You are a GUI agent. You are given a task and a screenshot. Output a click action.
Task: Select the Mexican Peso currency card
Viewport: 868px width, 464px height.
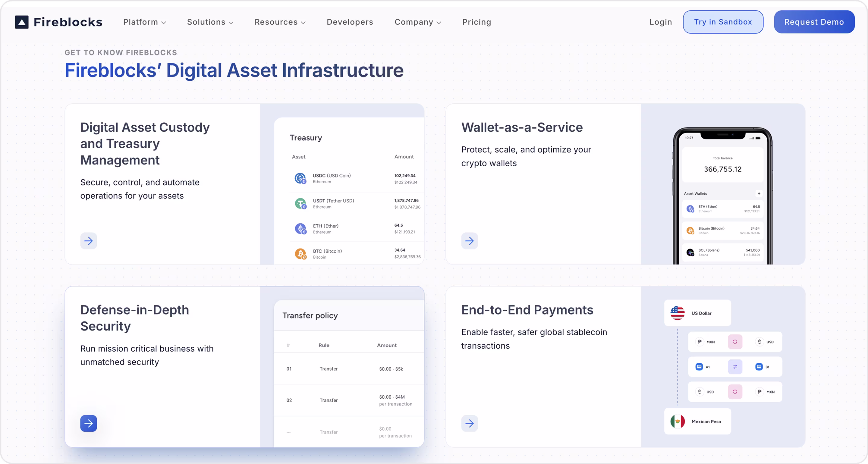(697, 421)
